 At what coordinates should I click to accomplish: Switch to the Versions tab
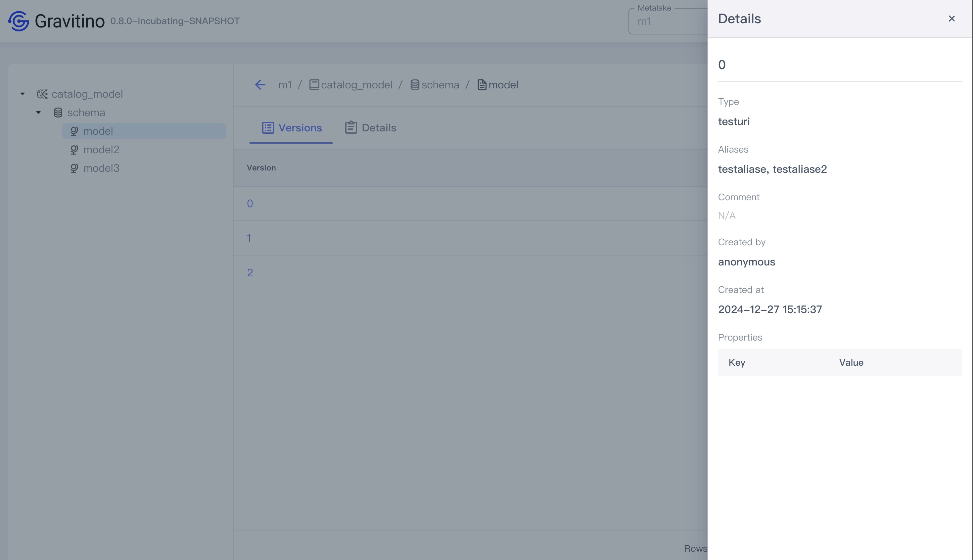292,128
